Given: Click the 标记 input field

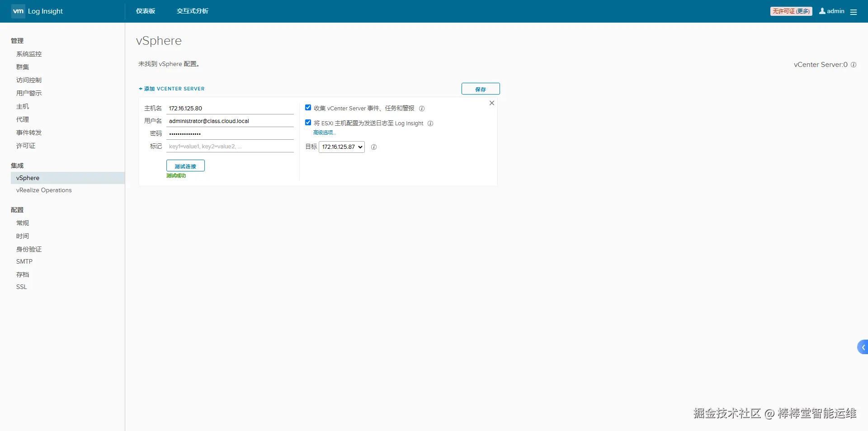Looking at the screenshot, I should (x=230, y=147).
